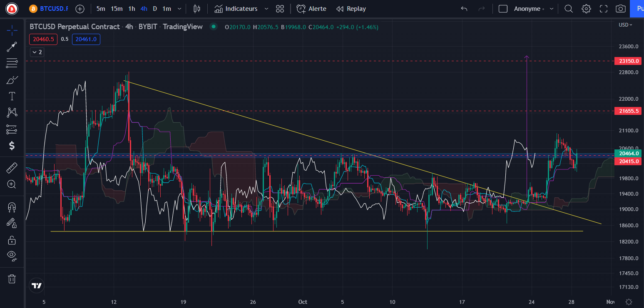Viewport: 644px width, 308px height.
Task: Open the candle chart style selector
Action: (x=196, y=8)
